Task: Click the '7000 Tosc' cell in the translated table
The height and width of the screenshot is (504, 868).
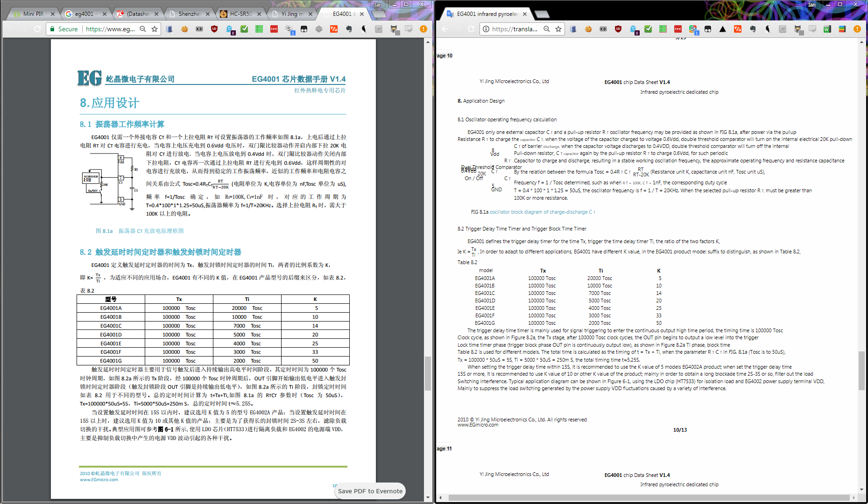Action: pos(600,293)
